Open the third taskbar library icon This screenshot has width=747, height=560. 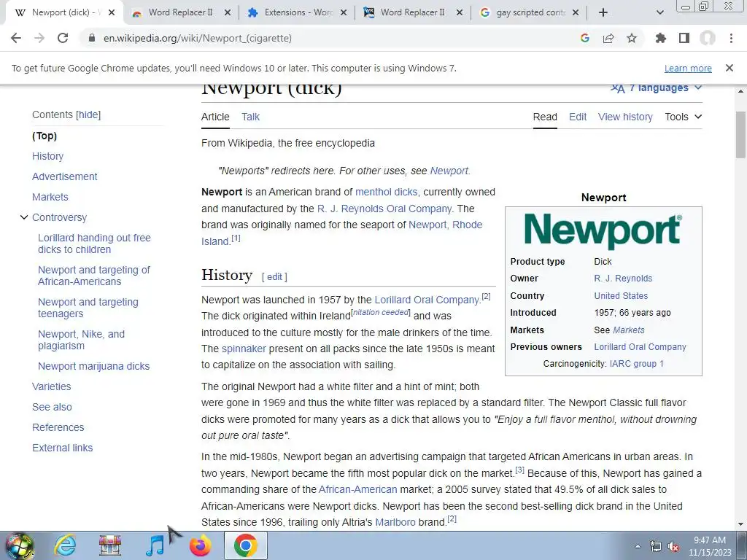click(110, 545)
